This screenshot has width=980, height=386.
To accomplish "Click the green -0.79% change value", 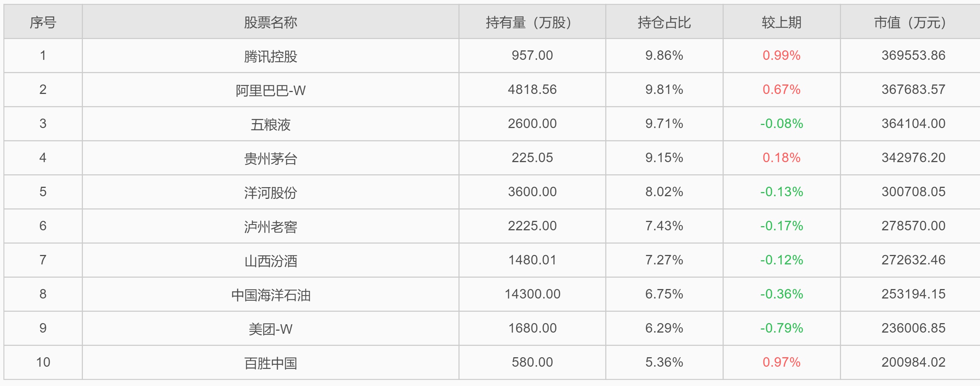I will pyautogui.click(x=781, y=328).
